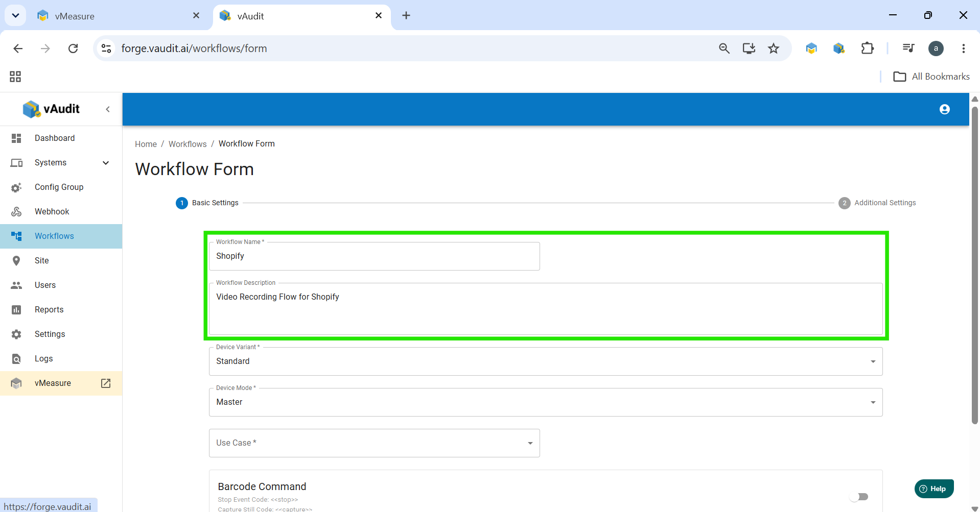Click the Workflows breadcrumb link
This screenshot has width=980, height=512.
(188, 144)
